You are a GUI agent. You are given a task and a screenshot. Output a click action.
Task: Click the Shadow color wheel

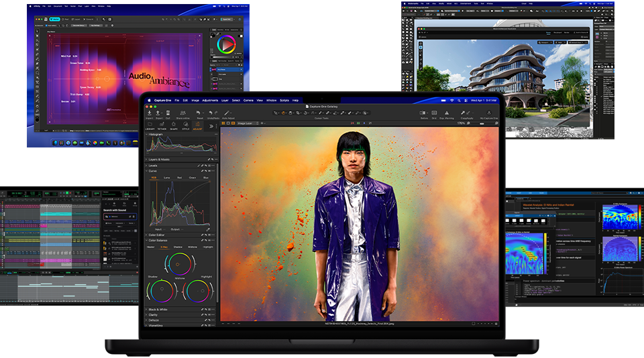162,290
